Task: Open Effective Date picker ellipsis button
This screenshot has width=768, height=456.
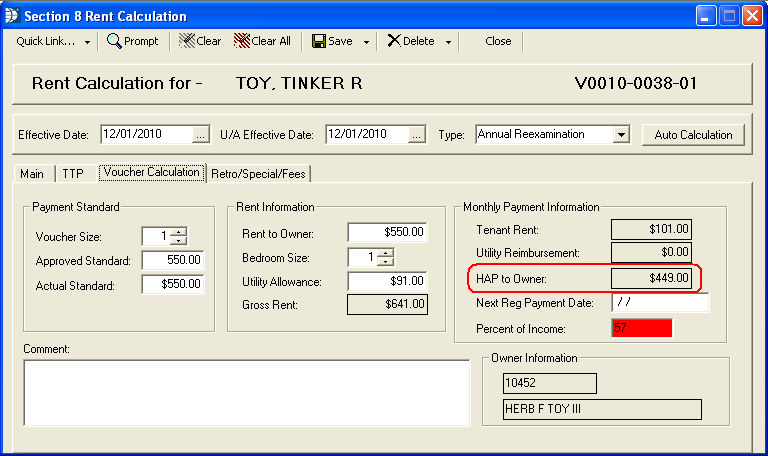Action: coord(200,135)
